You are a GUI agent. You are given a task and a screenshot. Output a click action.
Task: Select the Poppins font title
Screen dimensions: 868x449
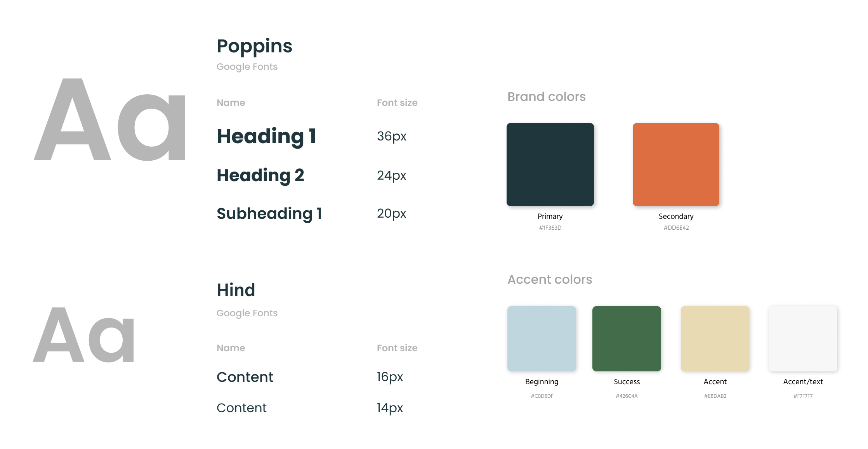[254, 46]
